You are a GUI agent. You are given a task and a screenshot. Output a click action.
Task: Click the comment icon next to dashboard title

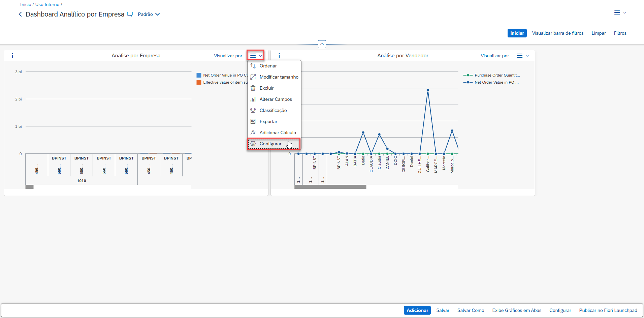[130, 14]
